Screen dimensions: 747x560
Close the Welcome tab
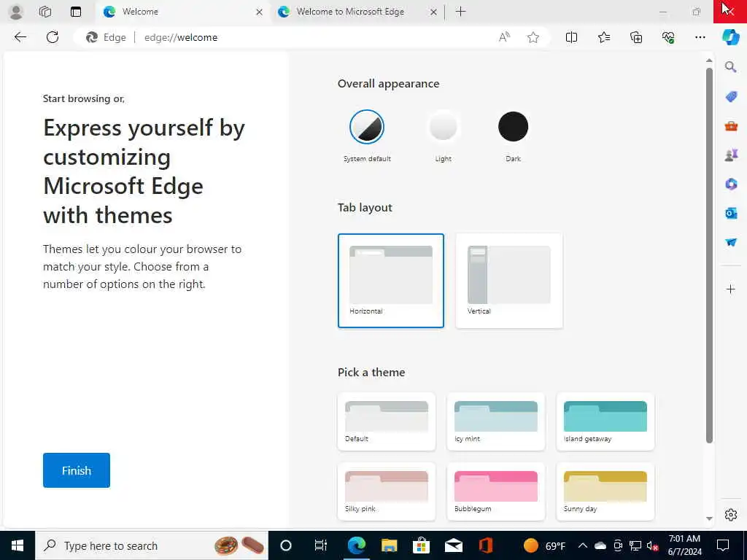click(x=259, y=12)
